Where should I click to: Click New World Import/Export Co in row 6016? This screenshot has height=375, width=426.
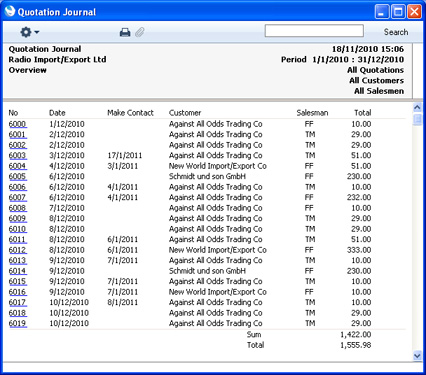click(x=218, y=292)
